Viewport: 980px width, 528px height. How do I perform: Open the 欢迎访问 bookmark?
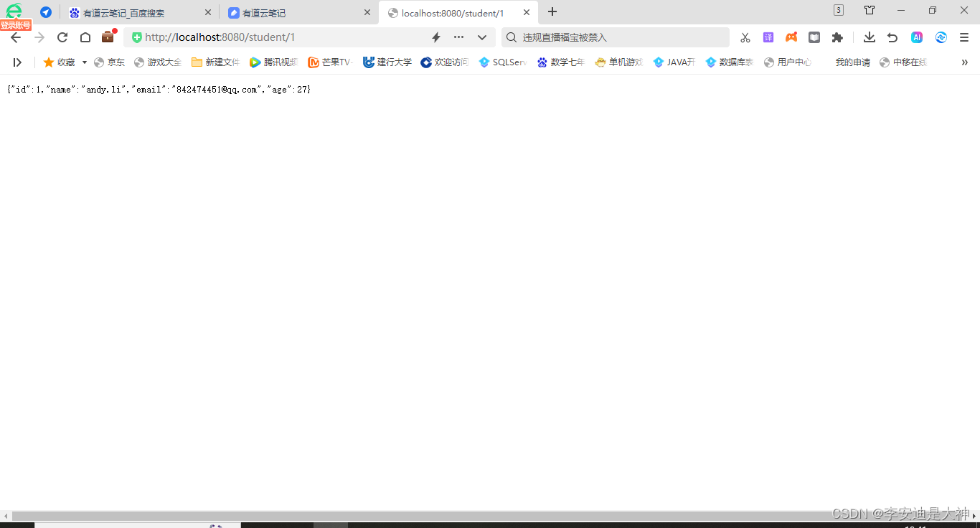445,62
